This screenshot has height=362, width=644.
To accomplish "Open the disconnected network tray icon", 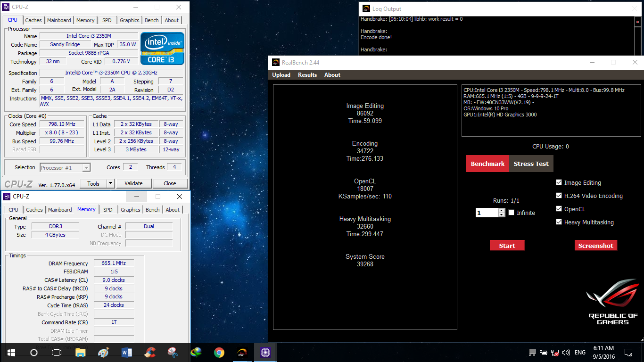I will [x=555, y=353].
